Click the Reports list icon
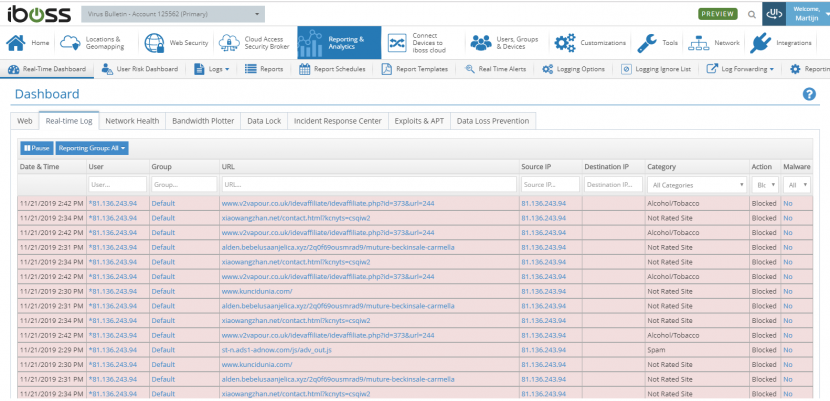Viewport: 830px width, 401px height. [x=250, y=69]
